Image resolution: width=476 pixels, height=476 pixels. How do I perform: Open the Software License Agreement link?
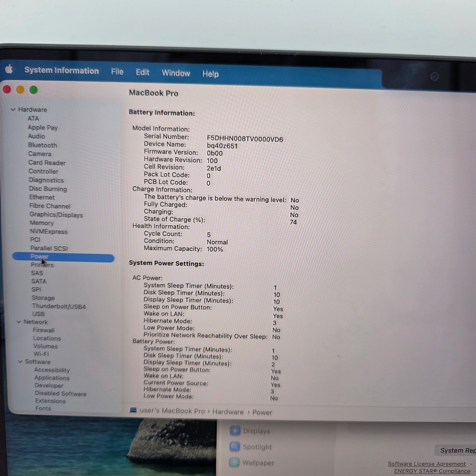click(x=426, y=463)
